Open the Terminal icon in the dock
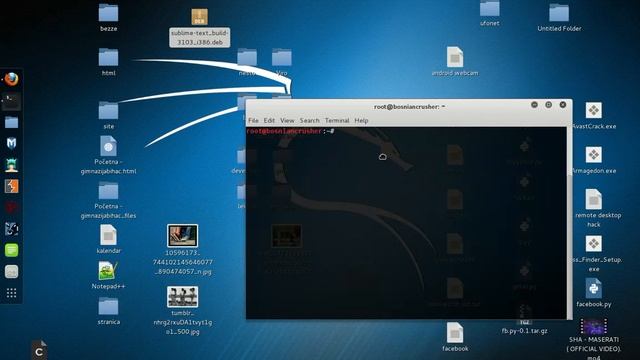This screenshot has height=360, width=640. pyautogui.click(x=11, y=101)
